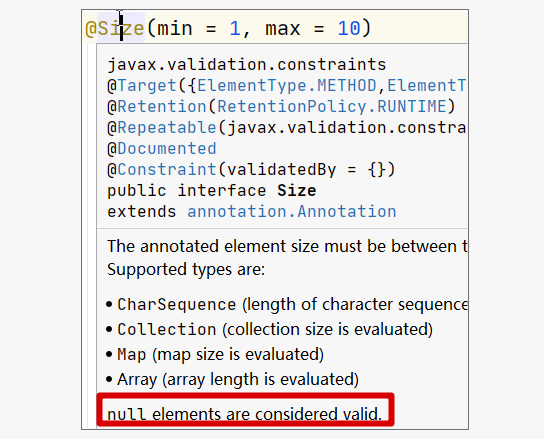Click the Map bullet item

(x=215, y=354)
